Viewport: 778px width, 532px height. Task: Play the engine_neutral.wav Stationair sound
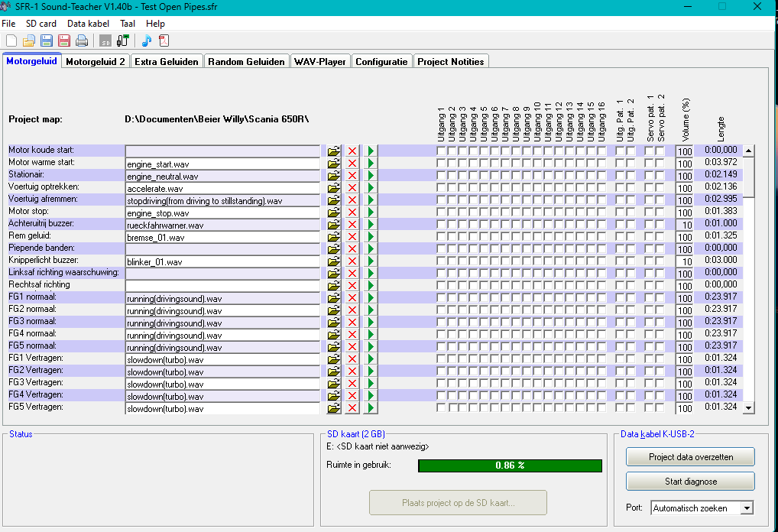[371, 175]
